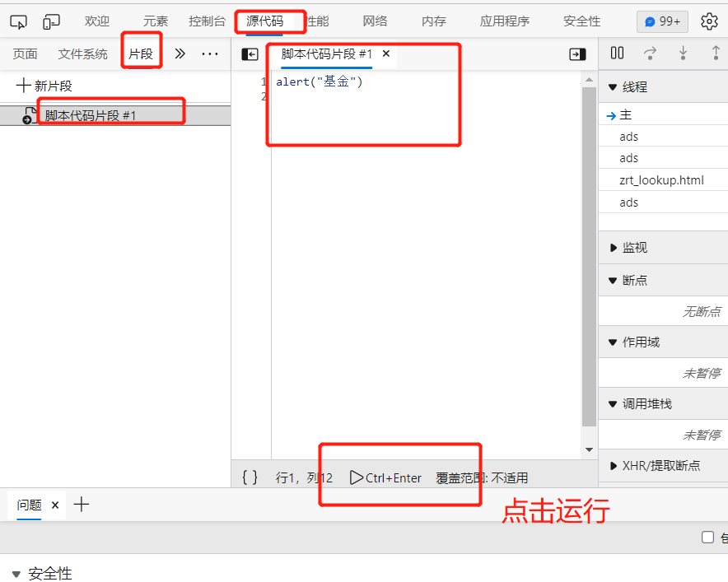Hide the navigator sidebar icon
Screen dimensions: 728x582
(x=250, y=54)
